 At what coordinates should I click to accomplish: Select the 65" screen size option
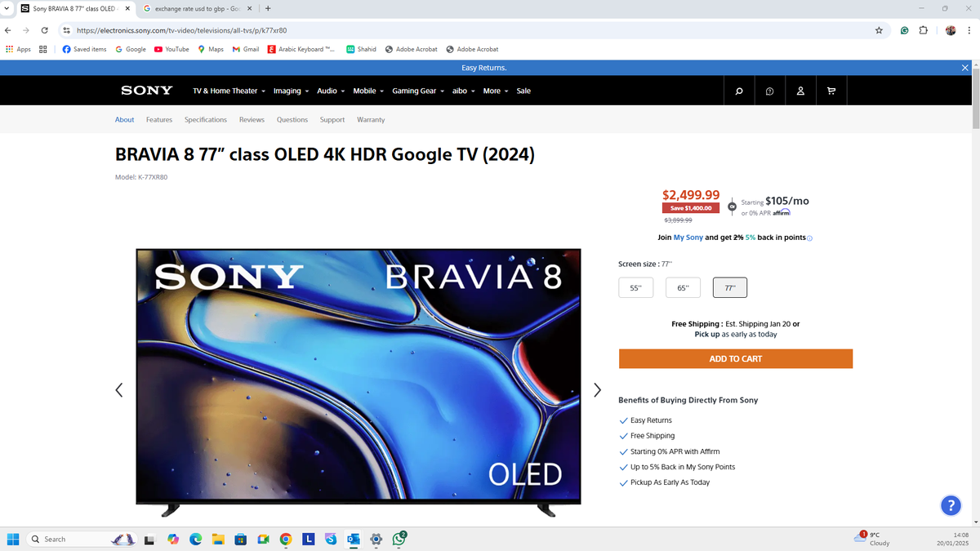683,287
